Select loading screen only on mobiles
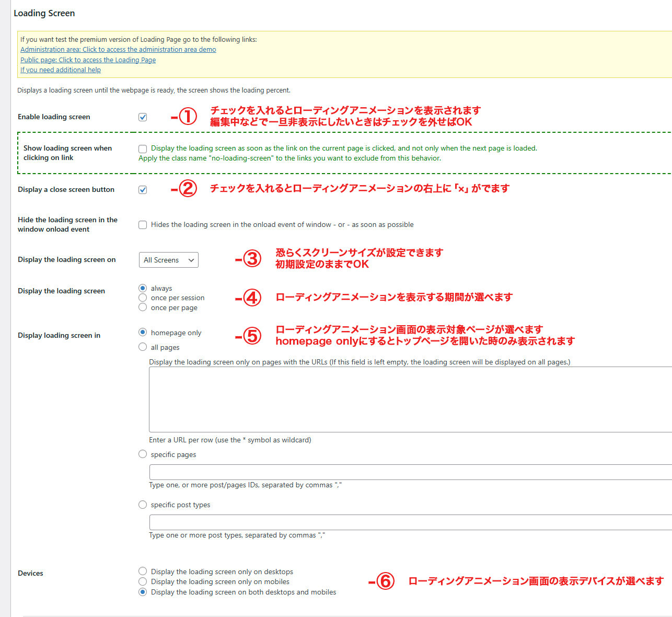This screenshot has height=617, width=672. (x=143, y=581)
